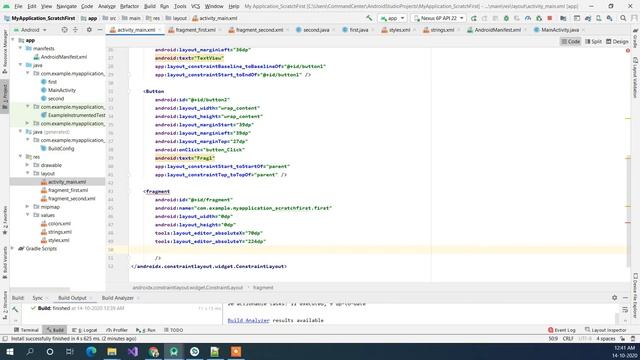The width and height of the screenshot is (640, 360).
Task: Click the green Debug app bug icon
Action: tap(506, 18)
